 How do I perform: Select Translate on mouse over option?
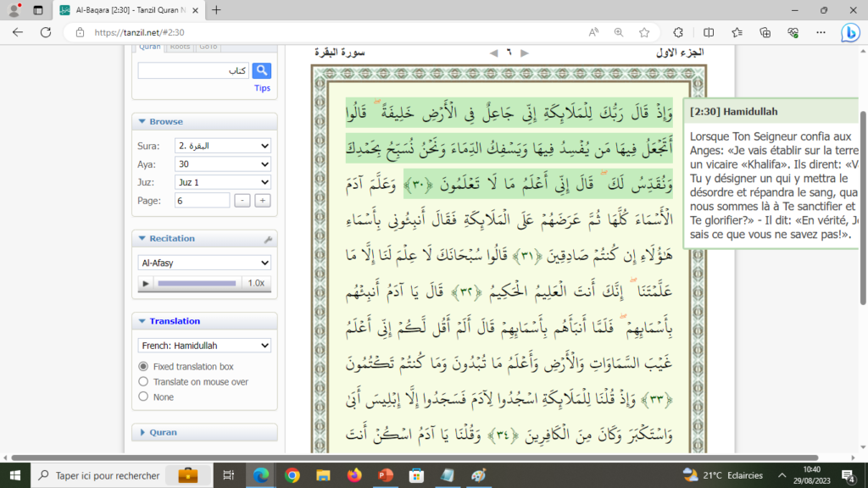143,382
